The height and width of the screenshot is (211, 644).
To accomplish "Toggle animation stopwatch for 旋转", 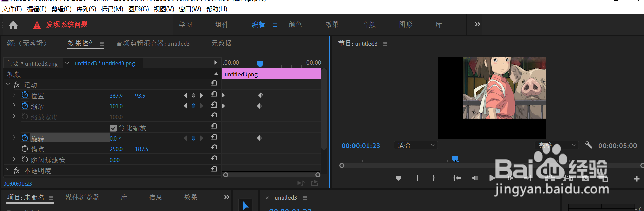I will coord(25,138).
